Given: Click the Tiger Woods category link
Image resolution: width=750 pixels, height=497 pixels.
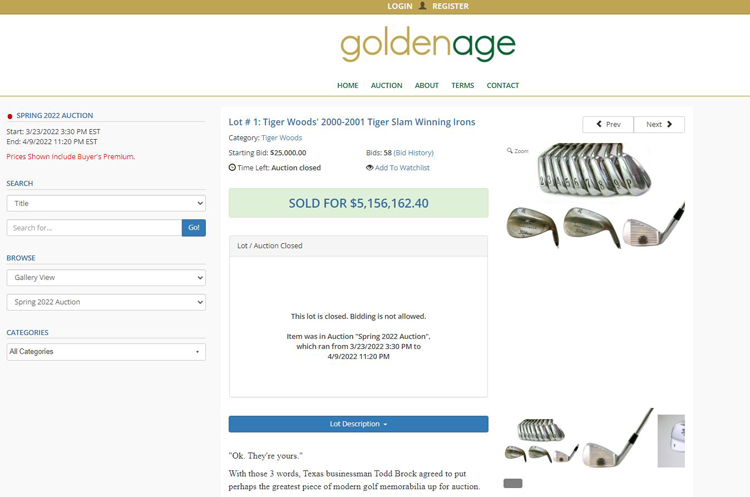Looking at the screenshot, I should [x=282, y=138].
